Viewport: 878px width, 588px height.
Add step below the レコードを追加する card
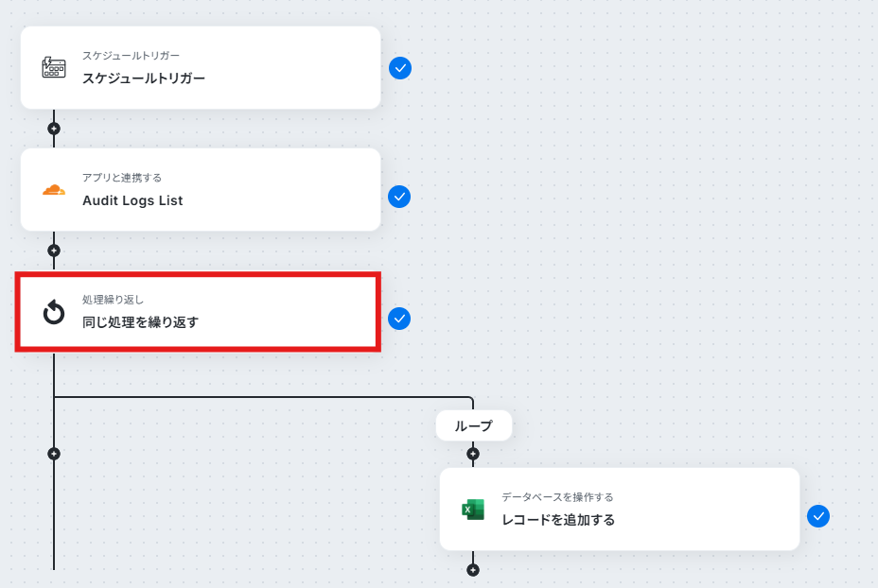(x=473, y=570)
